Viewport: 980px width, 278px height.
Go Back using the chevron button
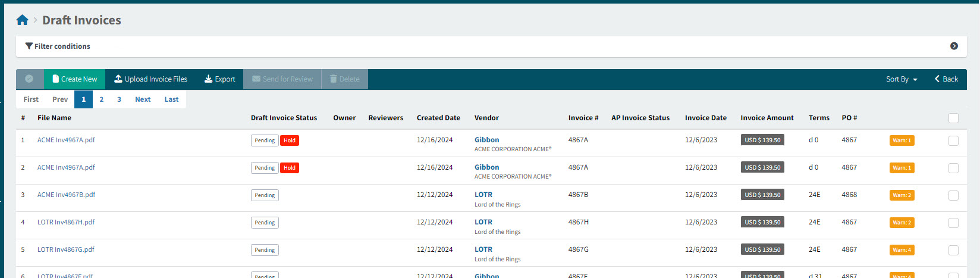coord(946,79)
